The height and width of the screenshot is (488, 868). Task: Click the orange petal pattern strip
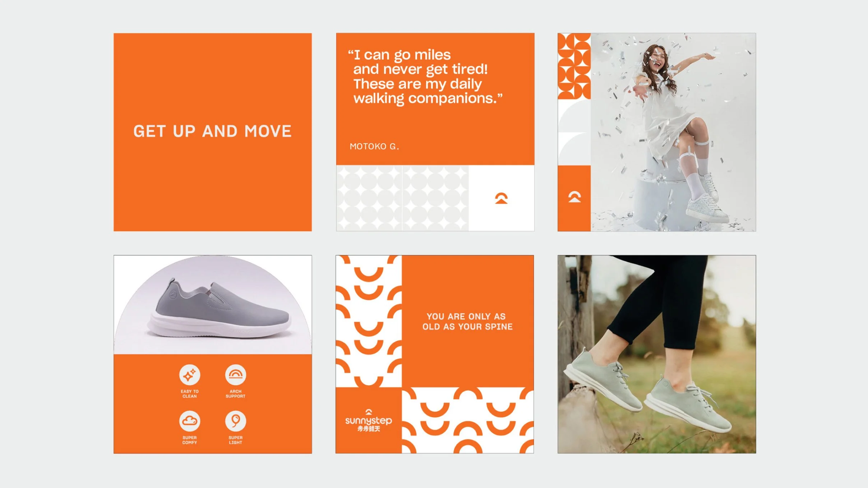pos(574,66)
